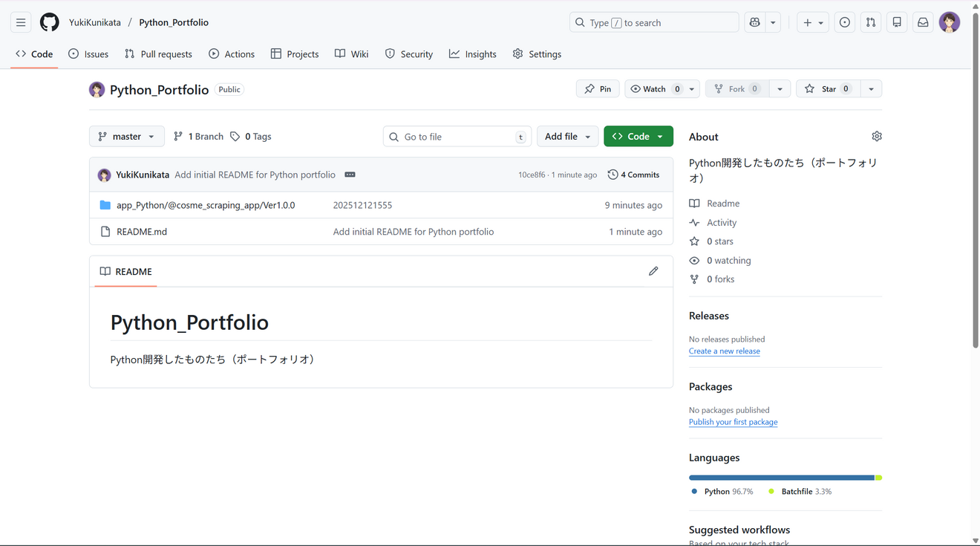Select the README tab in file viewer

point(125,272)
